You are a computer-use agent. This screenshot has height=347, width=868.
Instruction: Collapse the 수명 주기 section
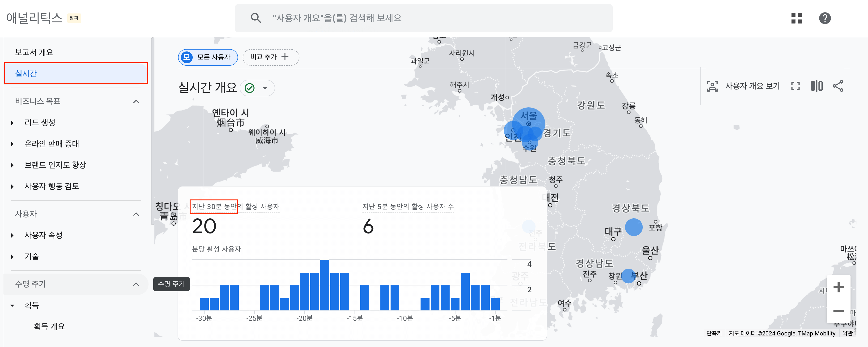pos(136,284)
